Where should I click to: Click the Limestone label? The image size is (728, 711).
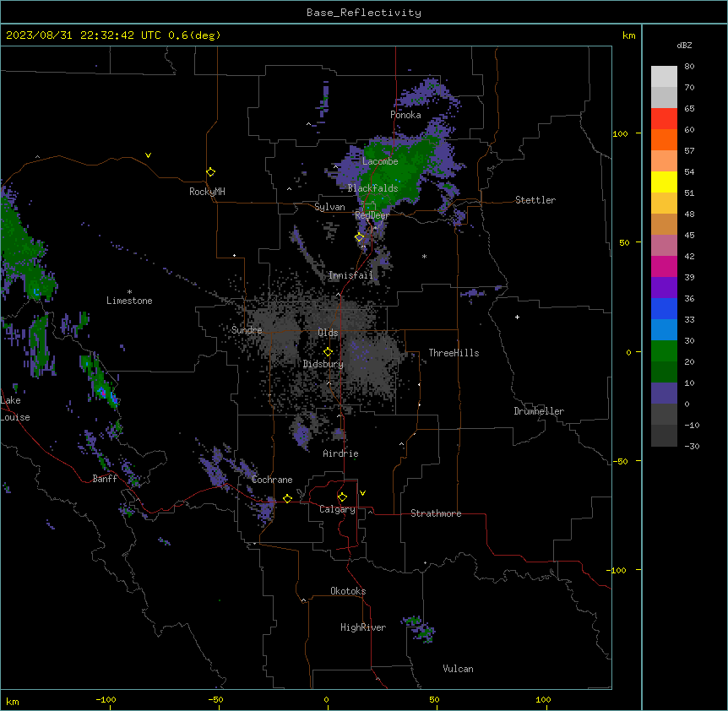129,301
